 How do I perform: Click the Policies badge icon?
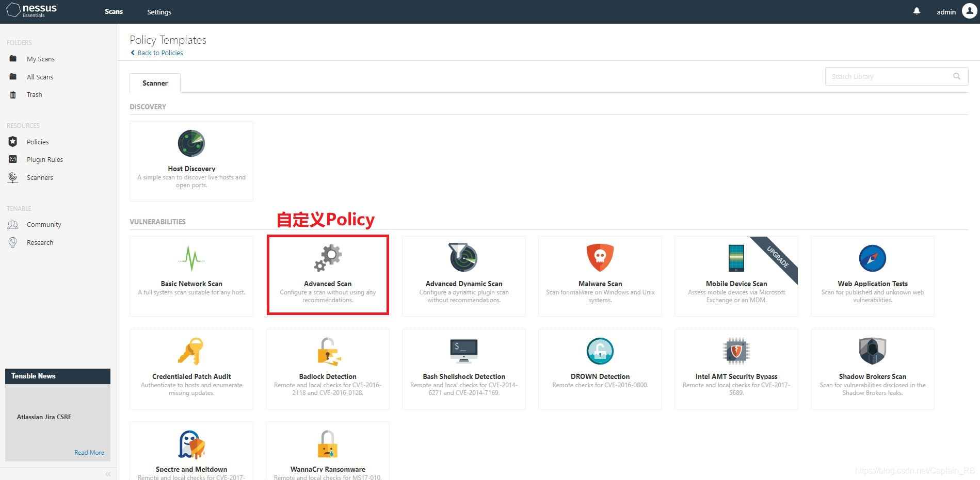tap(13, 141)
